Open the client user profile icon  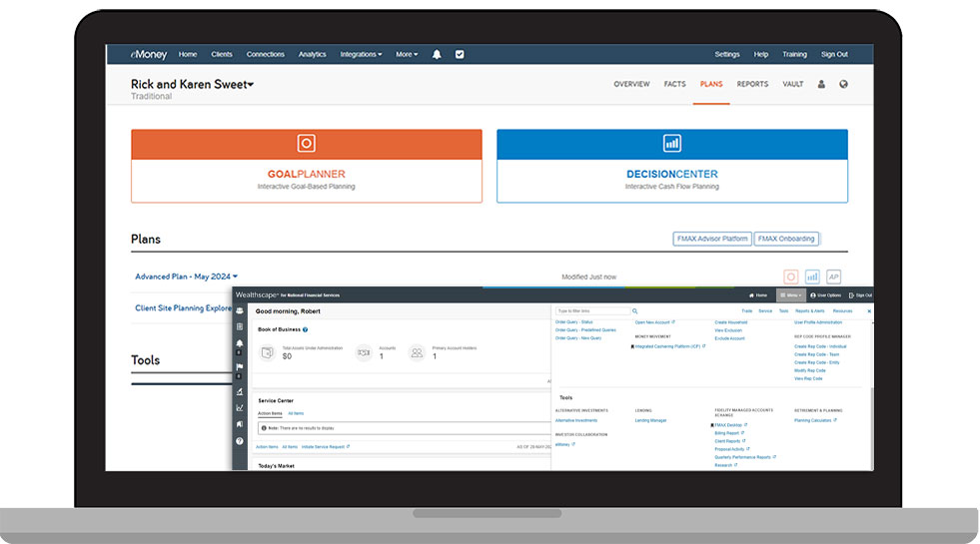click(x=822, y=85)
